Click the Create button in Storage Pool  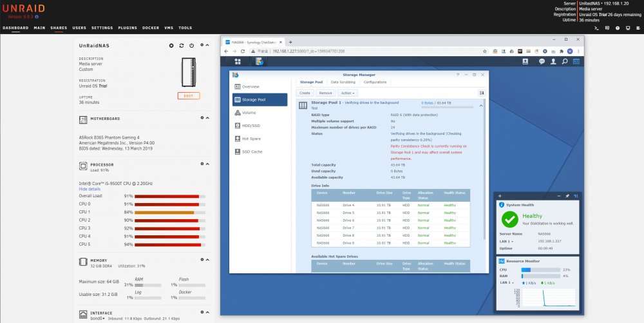coord(305,93)
